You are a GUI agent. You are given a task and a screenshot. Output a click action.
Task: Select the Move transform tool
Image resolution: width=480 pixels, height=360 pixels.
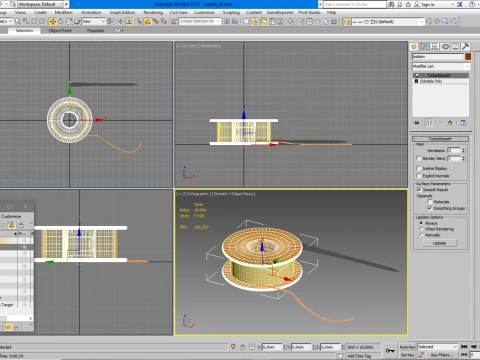(53, 21)
